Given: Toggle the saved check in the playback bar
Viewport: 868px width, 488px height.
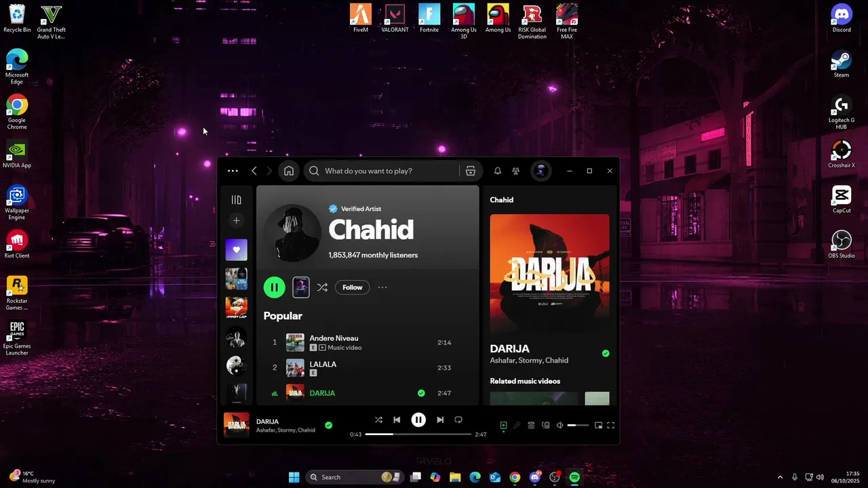Looking at the screenshot, I should [x=328, y=425].
